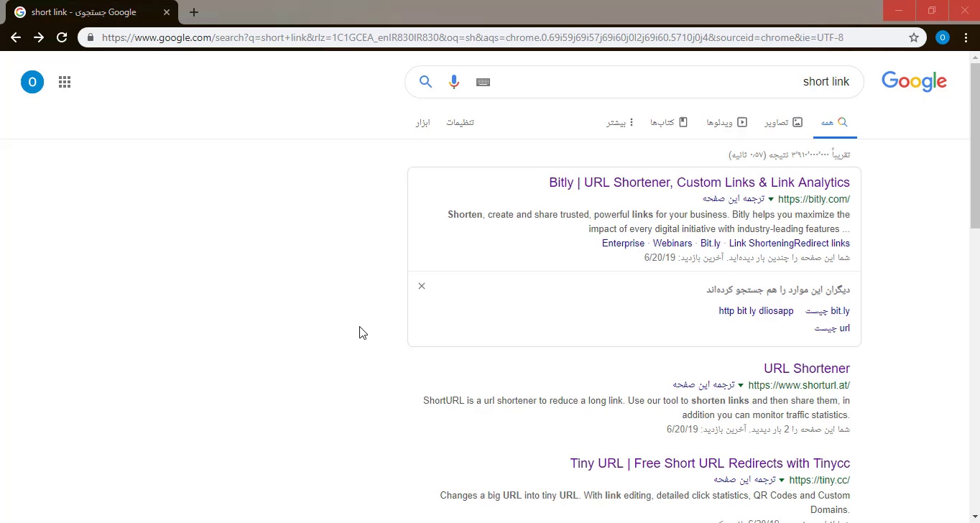
Task: Expand the dropdown arrow next to tiny.cc URL
Action: 782,480
